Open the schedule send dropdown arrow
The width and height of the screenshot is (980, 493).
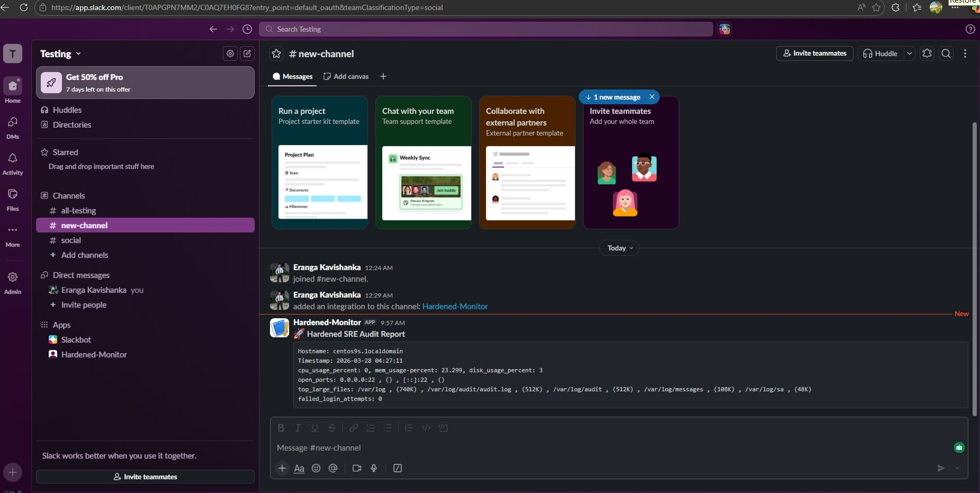[x=957, y=468]
